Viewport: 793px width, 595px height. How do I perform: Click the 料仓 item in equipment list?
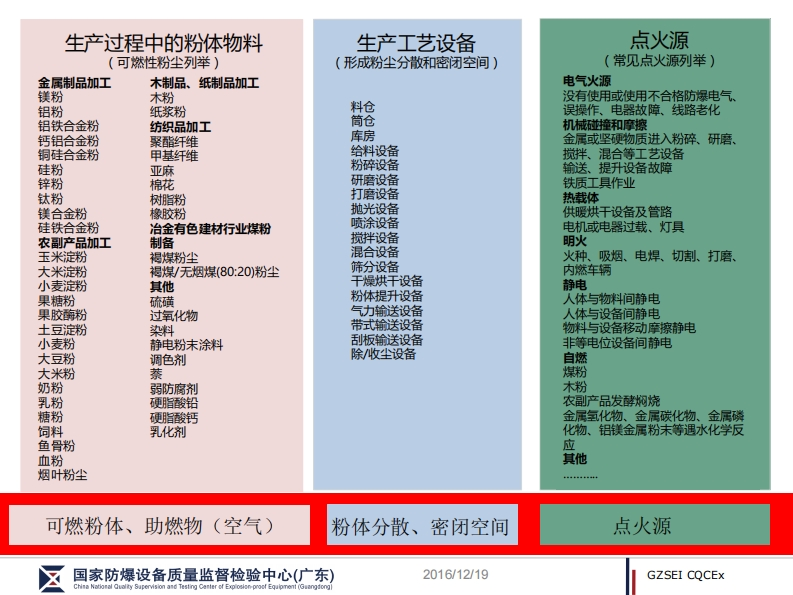coord(363,106)
